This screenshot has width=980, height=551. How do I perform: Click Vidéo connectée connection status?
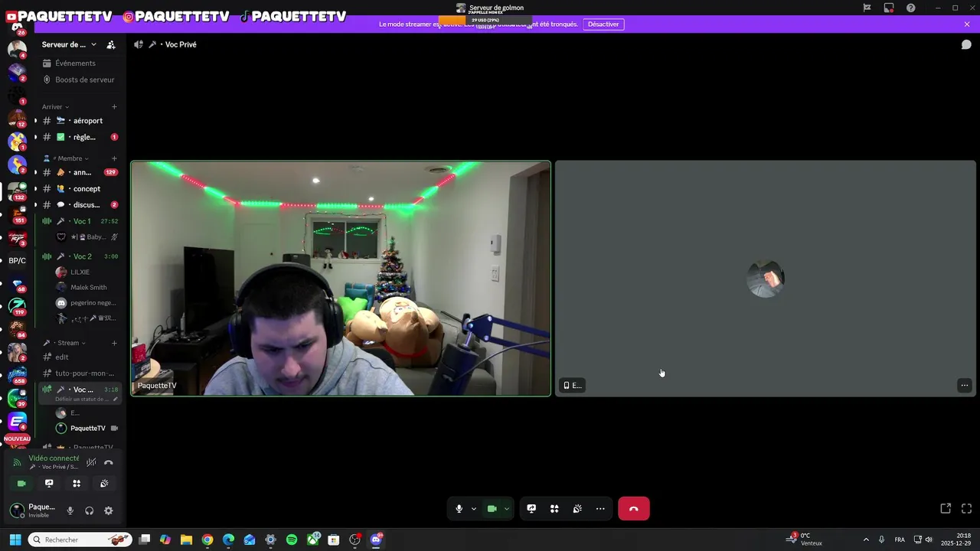click(x=54, y=458)
